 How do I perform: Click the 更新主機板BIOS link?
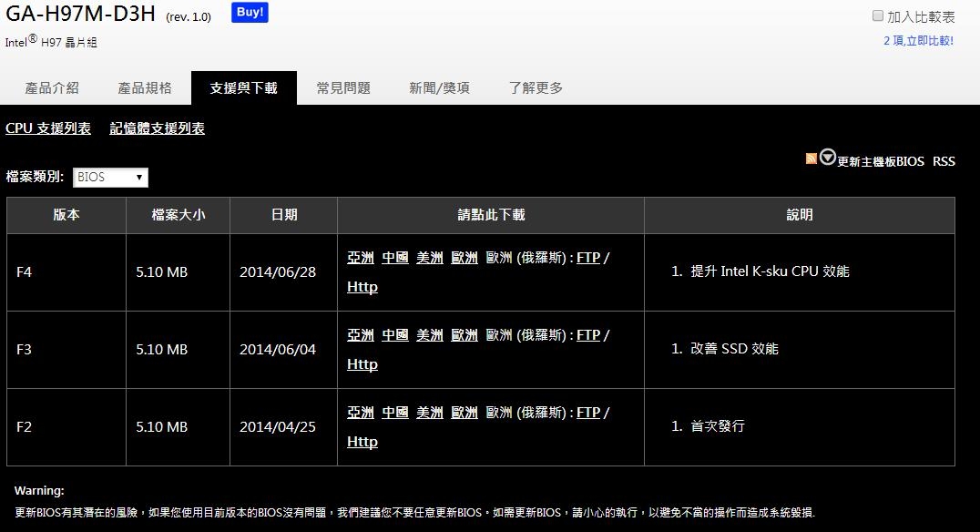tap(880, 161)
